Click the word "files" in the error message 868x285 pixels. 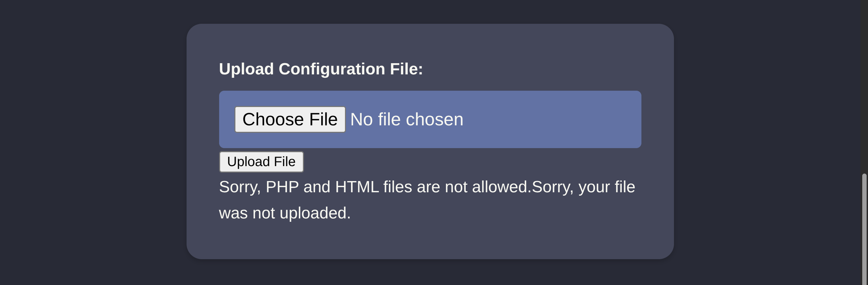398,187
